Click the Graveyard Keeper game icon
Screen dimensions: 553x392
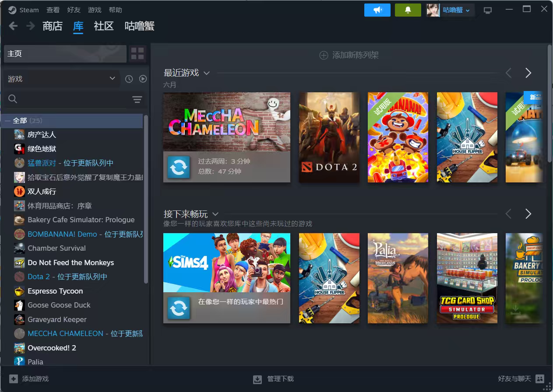coord(19,319)
